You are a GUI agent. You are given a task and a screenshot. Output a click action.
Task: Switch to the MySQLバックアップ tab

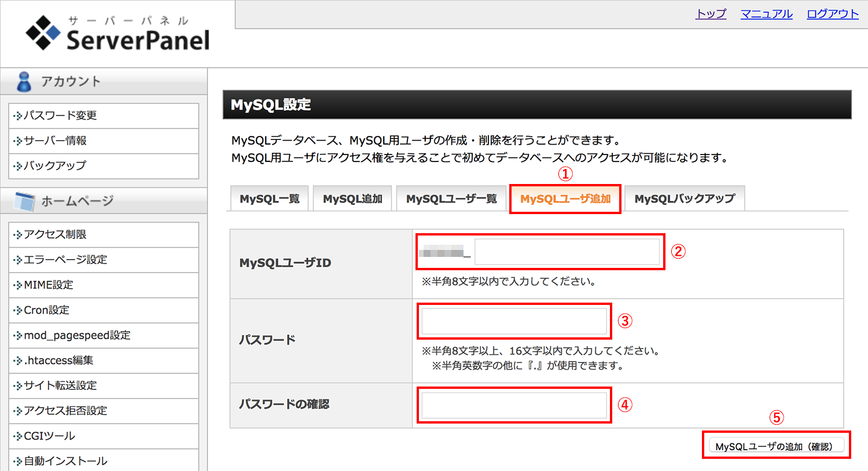pos(685,198)
